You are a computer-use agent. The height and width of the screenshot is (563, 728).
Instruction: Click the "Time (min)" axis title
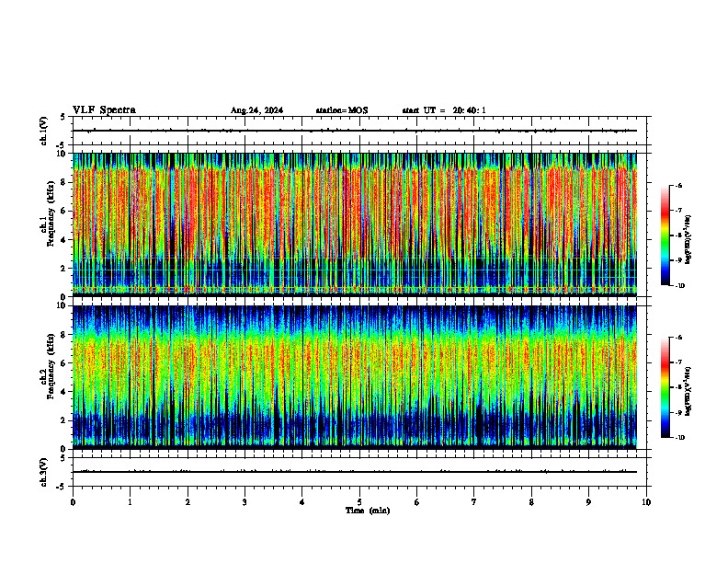pos(368,511)
